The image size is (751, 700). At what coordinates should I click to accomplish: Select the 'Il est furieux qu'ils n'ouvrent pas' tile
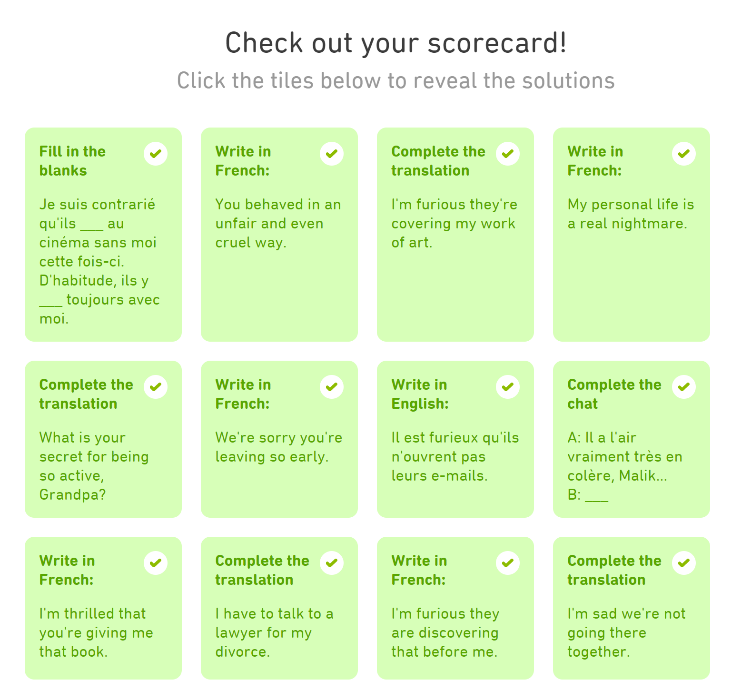click(455, 439)
